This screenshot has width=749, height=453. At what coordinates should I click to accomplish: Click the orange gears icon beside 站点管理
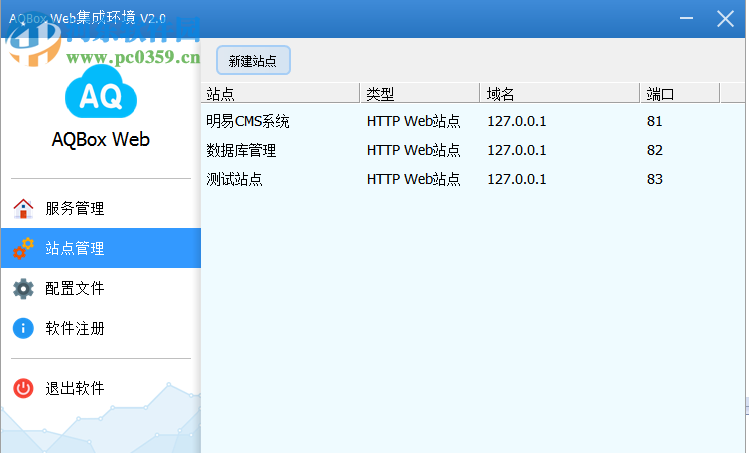pyautogui.click(x=23, y=248)
